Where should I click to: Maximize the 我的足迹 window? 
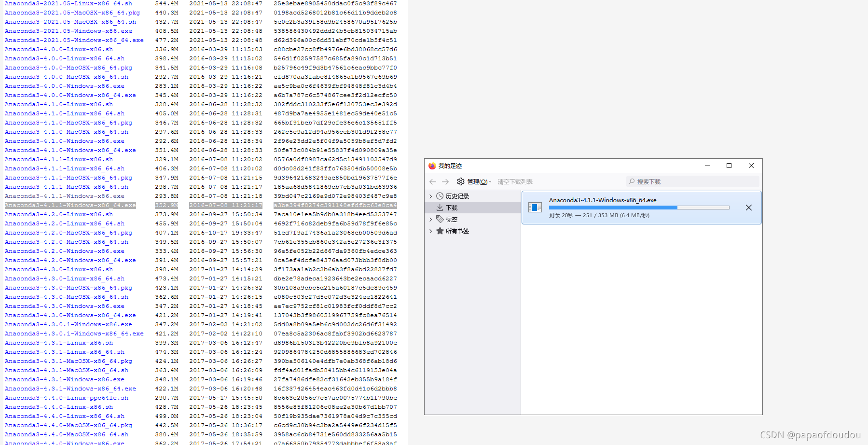[729, 166]
